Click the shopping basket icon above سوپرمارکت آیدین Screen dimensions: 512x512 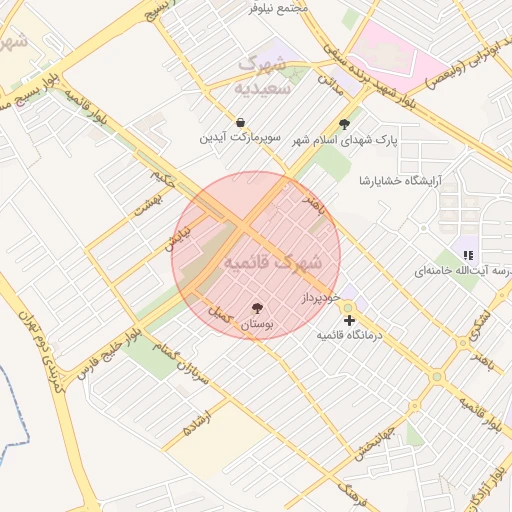pos(240,123)
